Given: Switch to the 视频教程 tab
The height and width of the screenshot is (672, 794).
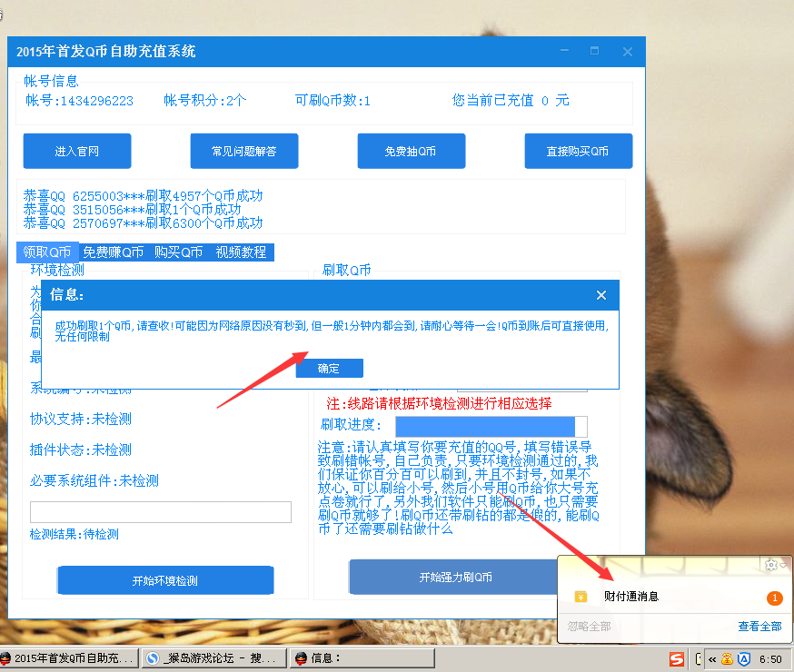Looking at the screenshot, I should coord(242,252).
